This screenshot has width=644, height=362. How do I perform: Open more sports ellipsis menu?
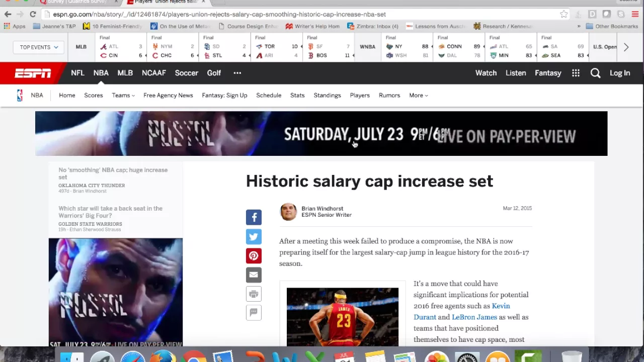[x=237, y=73]
